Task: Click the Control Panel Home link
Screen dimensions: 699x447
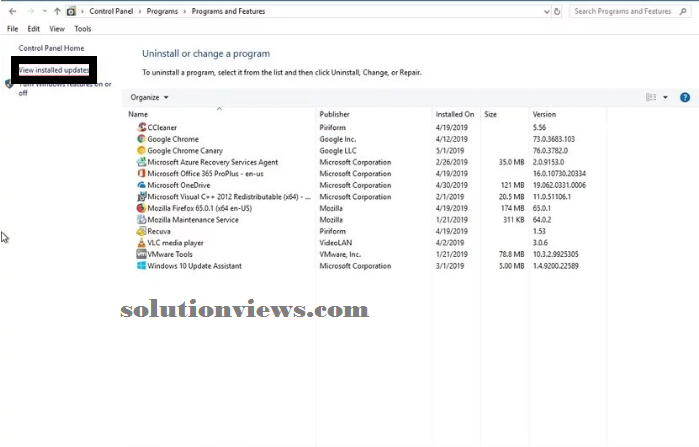Action: 51,48
